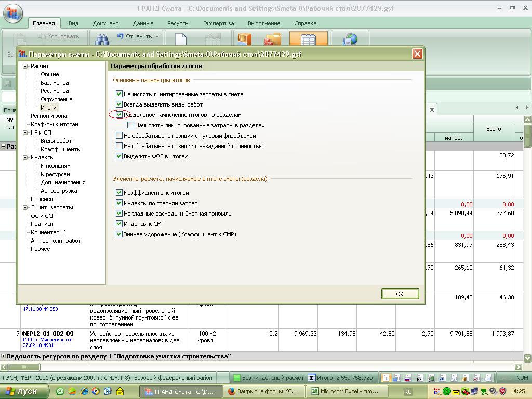Viewport: 532px width, 399px height.
Task: Toggle Выделять ФОТ в итогах checkbox
Action: pos(119,156)
